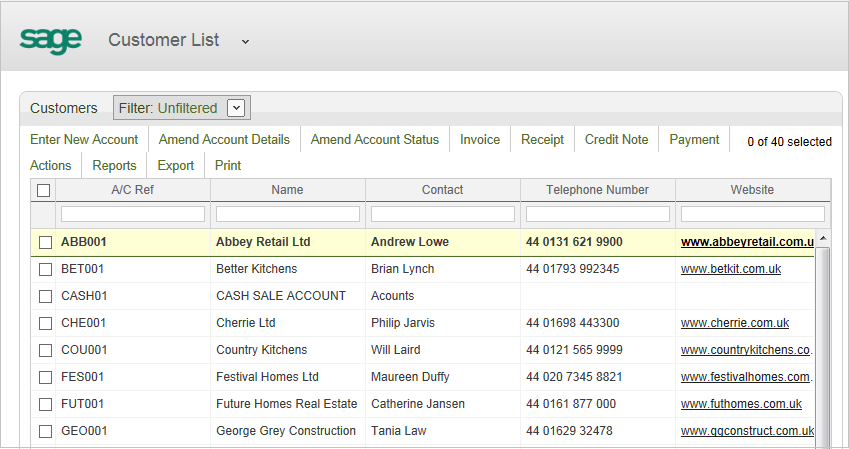This screenshot has height=449, width=849.
Task: Click the contact Catherine Jansen
Action: click(x=417, y=404)
